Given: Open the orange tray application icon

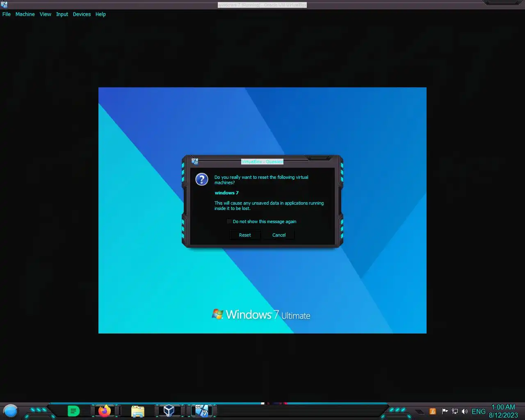Looking at the screenshot, I should coord(433,411).
